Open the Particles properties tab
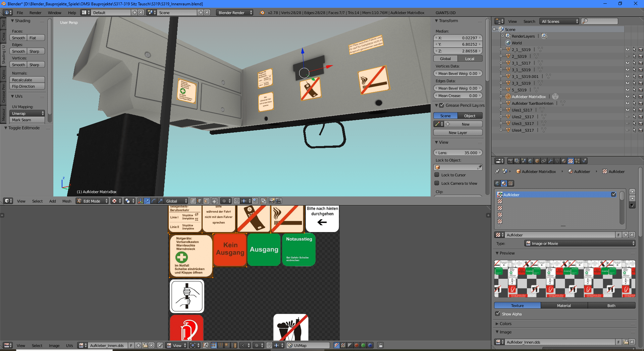This screenshot has height=351, width=644. tap(577, 161)
